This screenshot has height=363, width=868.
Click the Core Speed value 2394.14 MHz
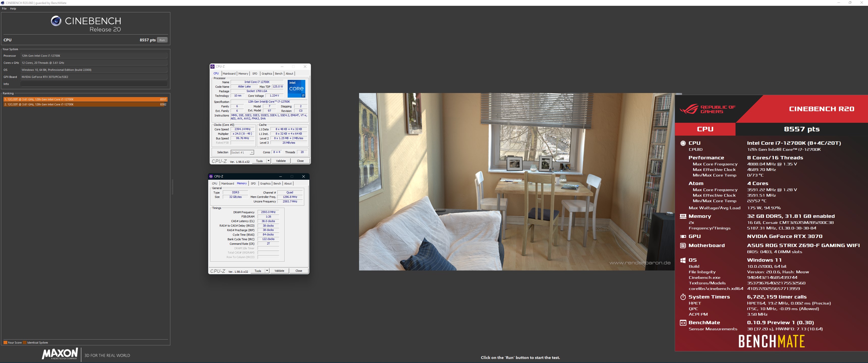point(242,129)
